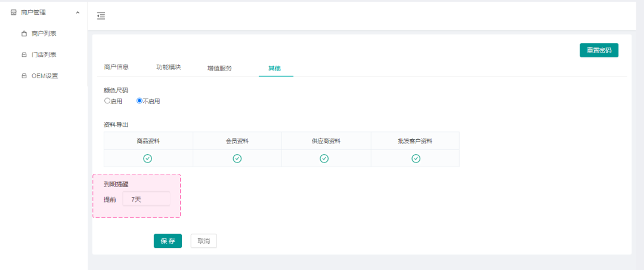Switch to the 商户信息 tab
The height and width of the screenshot is (270, 644).
(x=116, y=67)
